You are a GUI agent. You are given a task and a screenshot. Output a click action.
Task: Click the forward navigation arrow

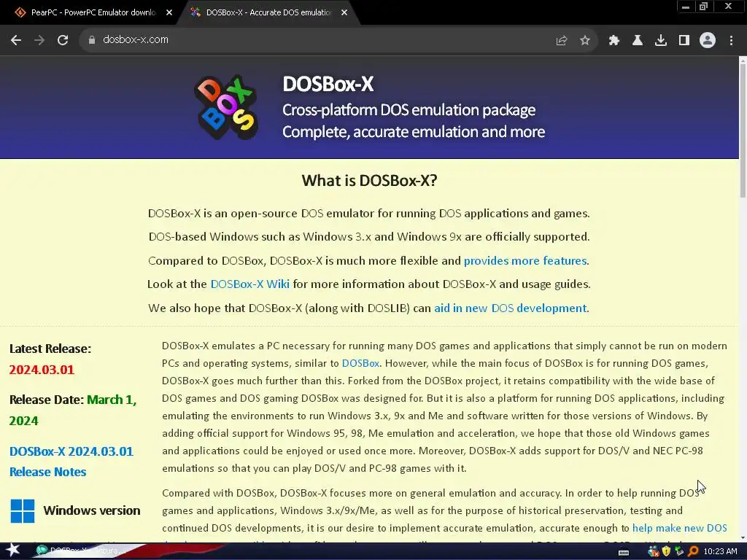pyautogui.click(x=39, y=40)
